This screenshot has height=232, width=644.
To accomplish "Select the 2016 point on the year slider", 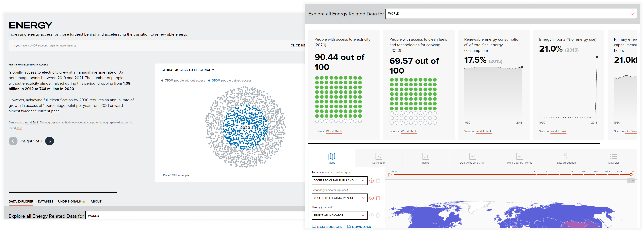I will pos(583,174).
